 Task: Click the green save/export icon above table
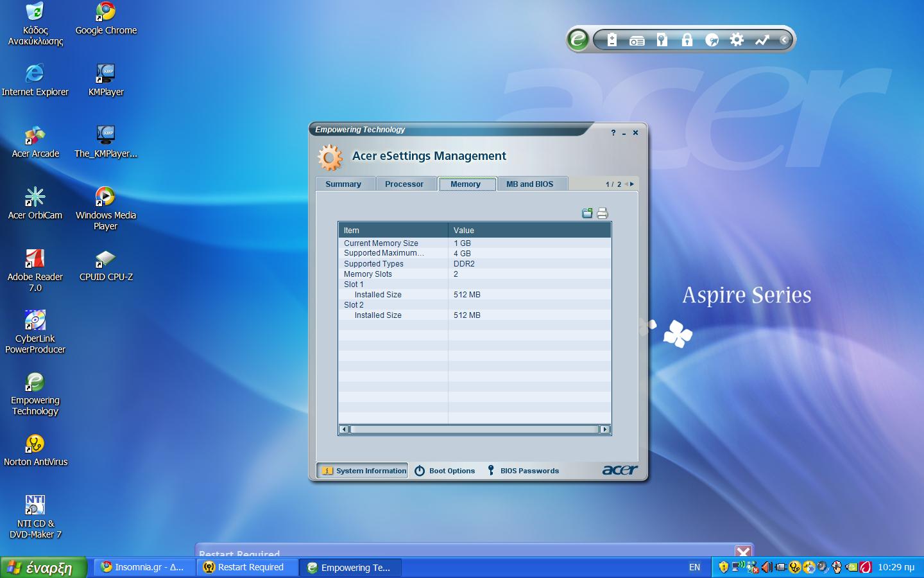587,214
